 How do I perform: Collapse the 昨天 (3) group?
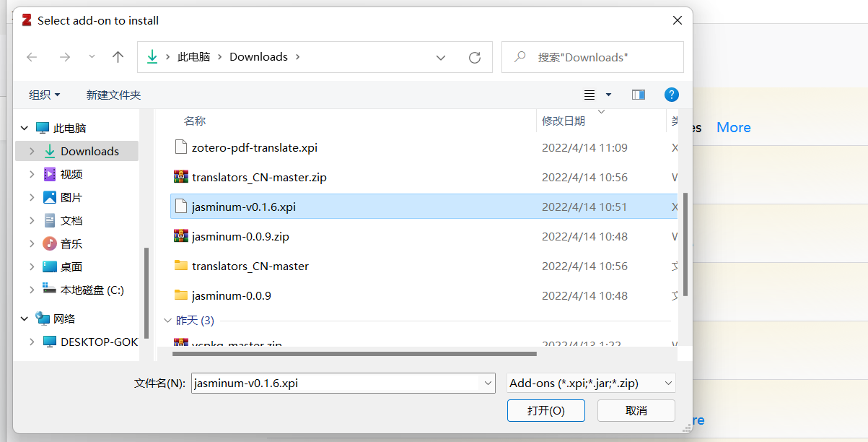(x=167, y=320)
